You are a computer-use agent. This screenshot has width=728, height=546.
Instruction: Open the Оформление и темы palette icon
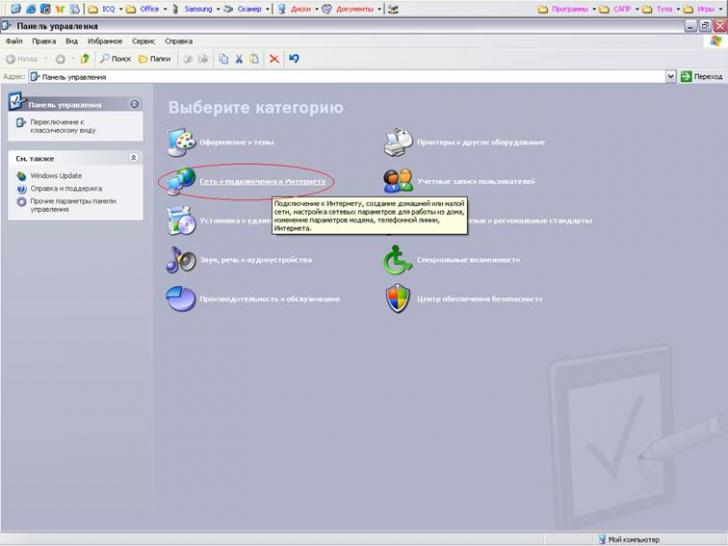181,143
